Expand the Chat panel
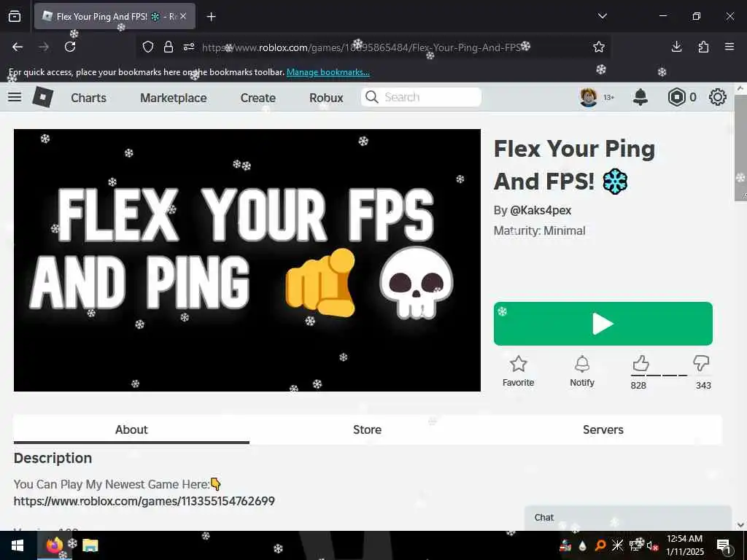The width and height of the screenshot is (747, 560). [628, 518]
